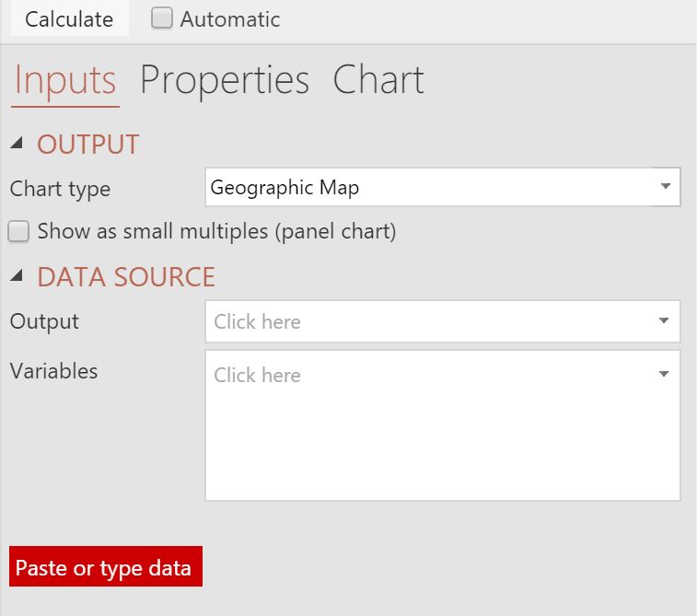Click the Variables field label

(x=53, y=371)
